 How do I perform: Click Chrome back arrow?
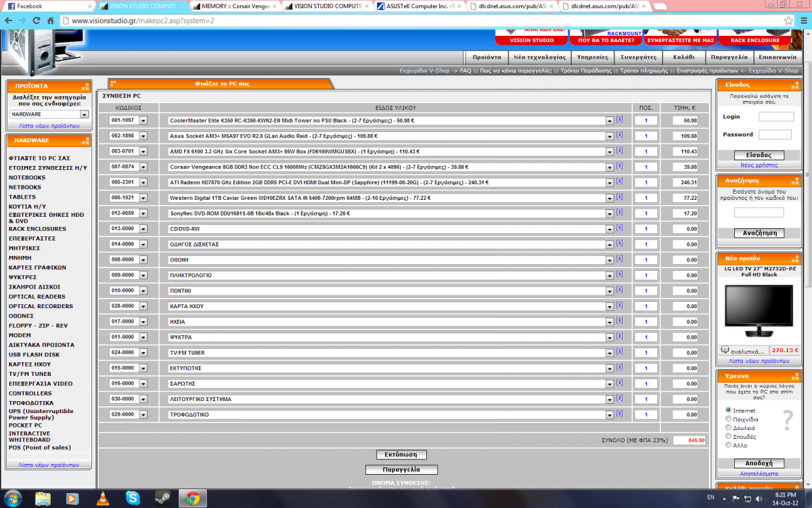click(10, 20)
